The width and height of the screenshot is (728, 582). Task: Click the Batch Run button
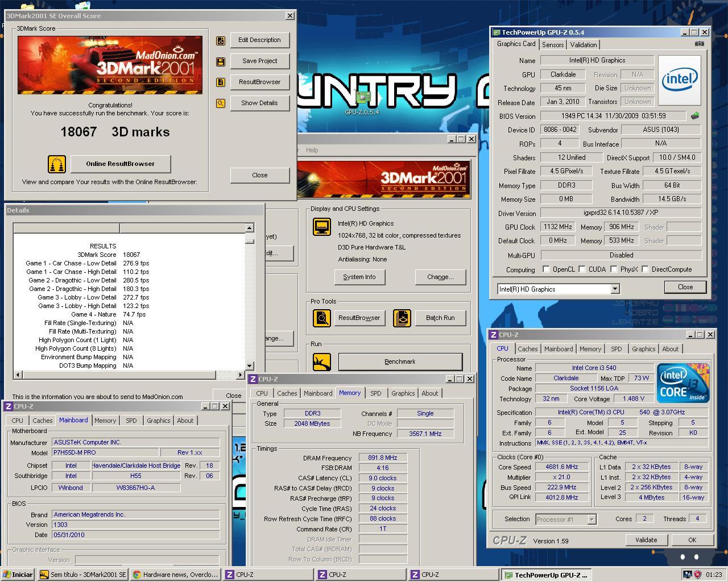point(440,318)
